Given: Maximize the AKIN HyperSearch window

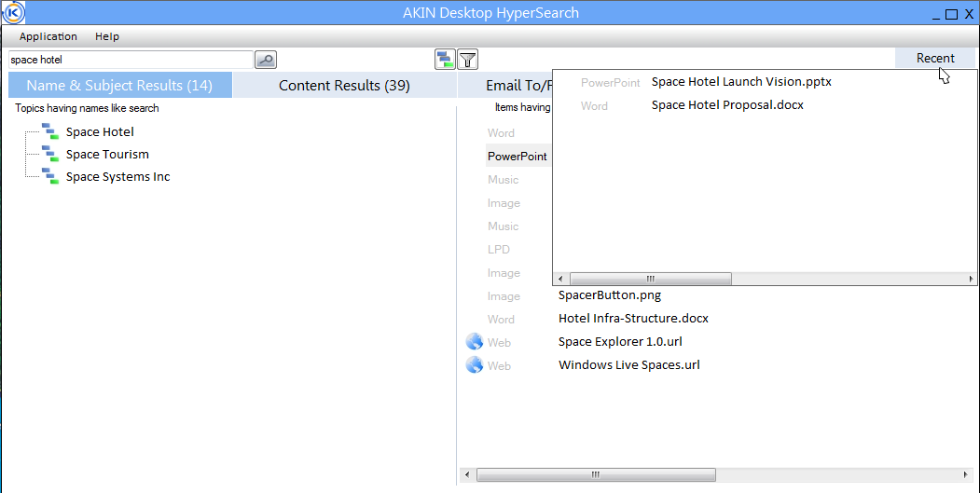Looking at the screenshot, I should tap(951, 14).
